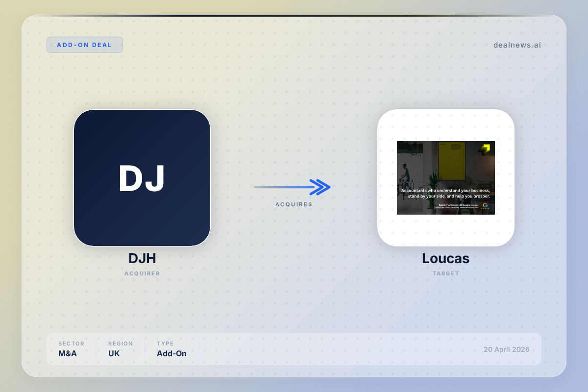Image resolution: width=588 pixels, height=392 pixels.
Task: Select the UK region value
Action: pos(114,353)
